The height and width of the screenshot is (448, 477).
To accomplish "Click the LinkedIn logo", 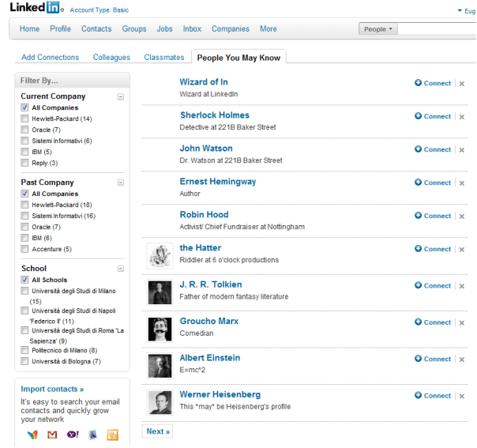I will coord(36,9).
